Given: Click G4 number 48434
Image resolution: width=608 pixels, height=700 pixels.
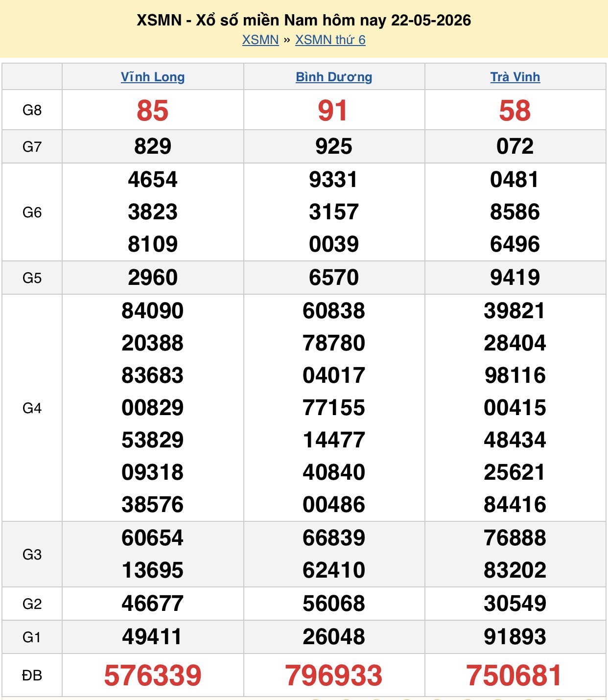Looking at the screenshot, I should point(515,440).
